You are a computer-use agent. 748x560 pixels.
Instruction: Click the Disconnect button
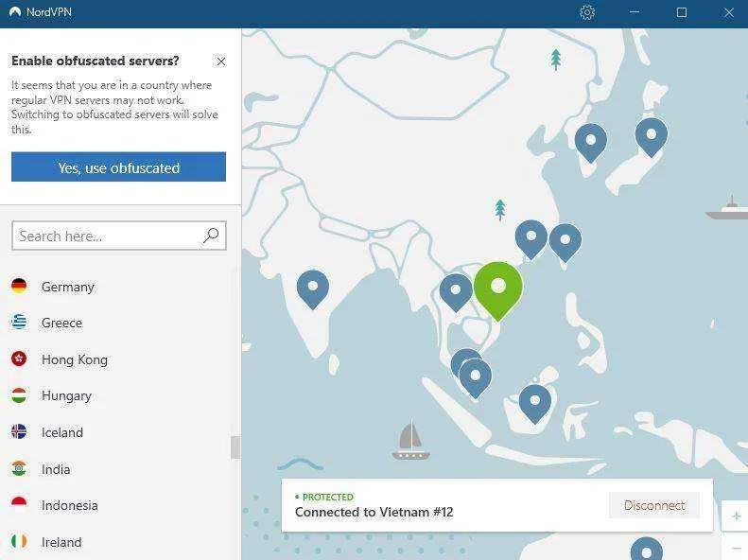point(654,505)
